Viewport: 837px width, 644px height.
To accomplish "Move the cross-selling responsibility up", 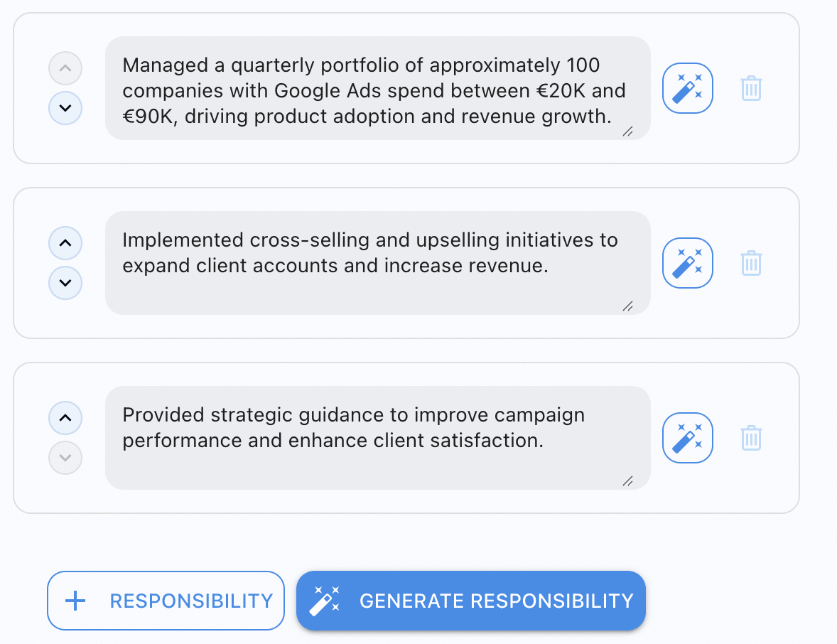I will (x=65, y=243).
